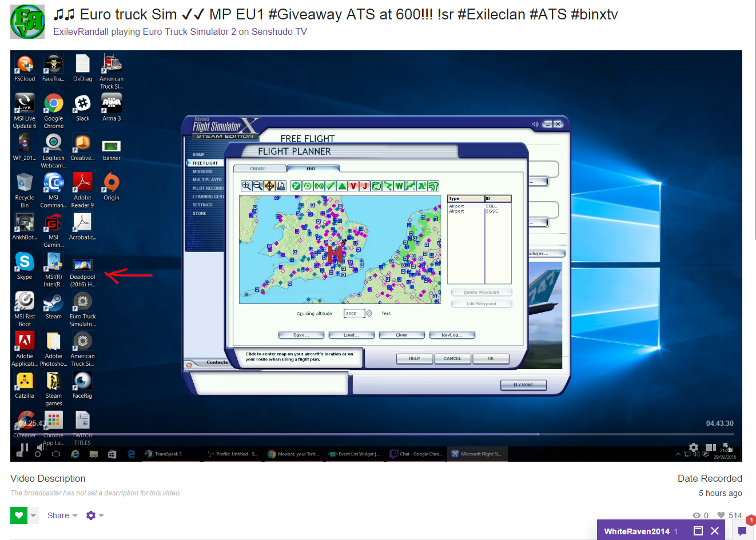Click the cruising altitude input field
Viewport: 756px width, 540px height.
pyautogui.click(x=354, y=313)
